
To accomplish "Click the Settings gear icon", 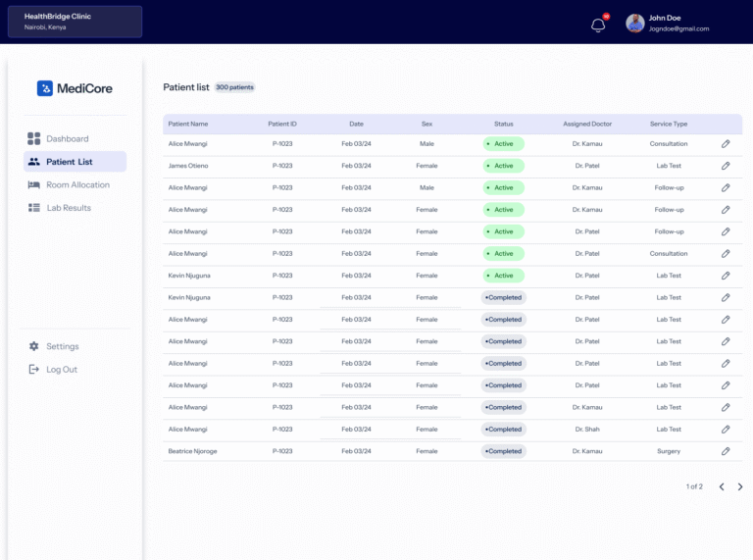I will pyautogui.click(x=34, y=346).
